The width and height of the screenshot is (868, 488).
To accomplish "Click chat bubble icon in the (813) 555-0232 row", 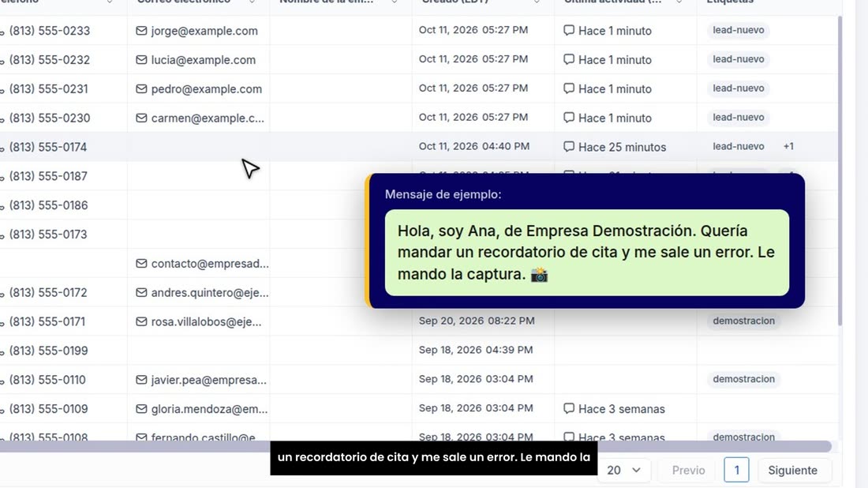I will pyautogui.click(x=568, y=59).
